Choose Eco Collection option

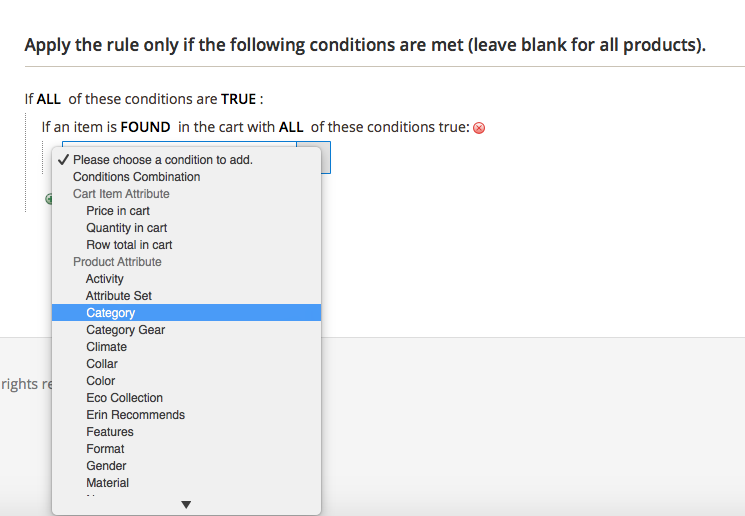click(x=124, y=398)
